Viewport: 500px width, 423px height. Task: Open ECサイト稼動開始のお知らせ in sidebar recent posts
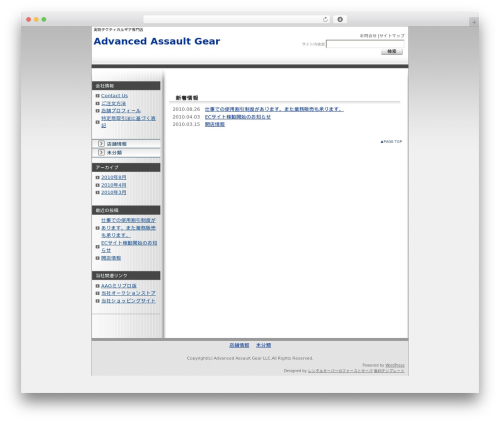pyautogui.click(x=129, y=246)
